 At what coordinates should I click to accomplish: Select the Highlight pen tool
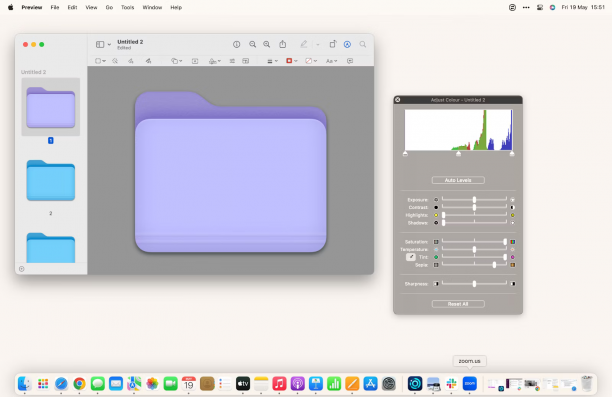303,44
